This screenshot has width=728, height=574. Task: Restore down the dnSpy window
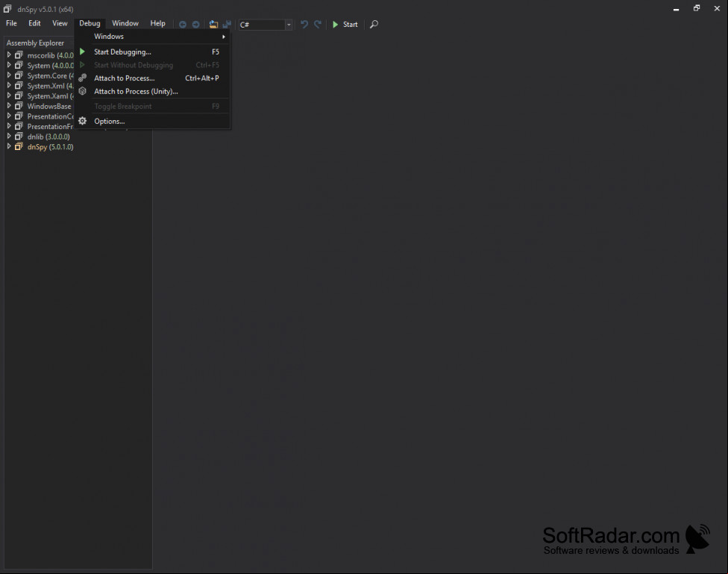click(x=697, y=8)
